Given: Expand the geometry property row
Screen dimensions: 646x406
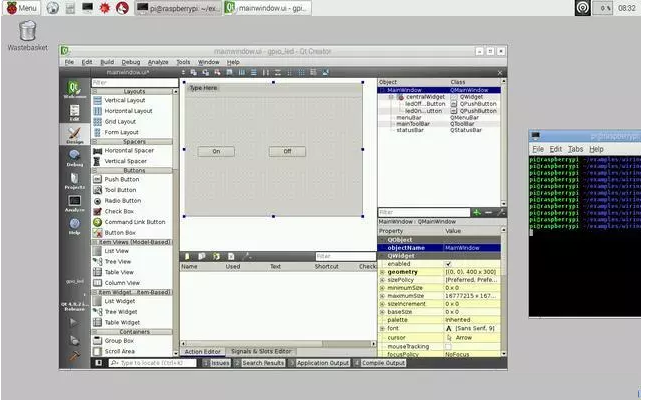Looking at the screenshot, I should pyautogui.click(x=382, y=272).
